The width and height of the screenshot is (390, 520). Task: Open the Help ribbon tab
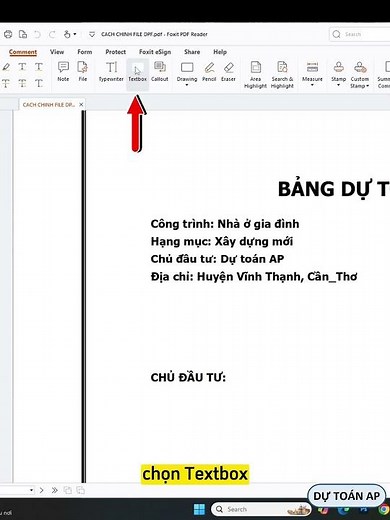click(x=220, y=52)
